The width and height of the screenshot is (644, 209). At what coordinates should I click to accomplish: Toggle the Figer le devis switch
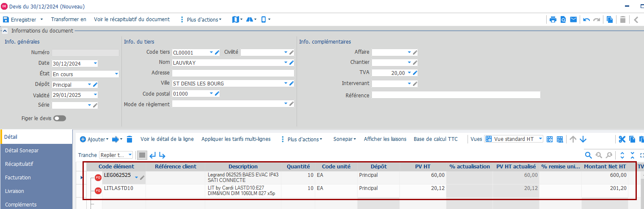(x=60, y=118)
